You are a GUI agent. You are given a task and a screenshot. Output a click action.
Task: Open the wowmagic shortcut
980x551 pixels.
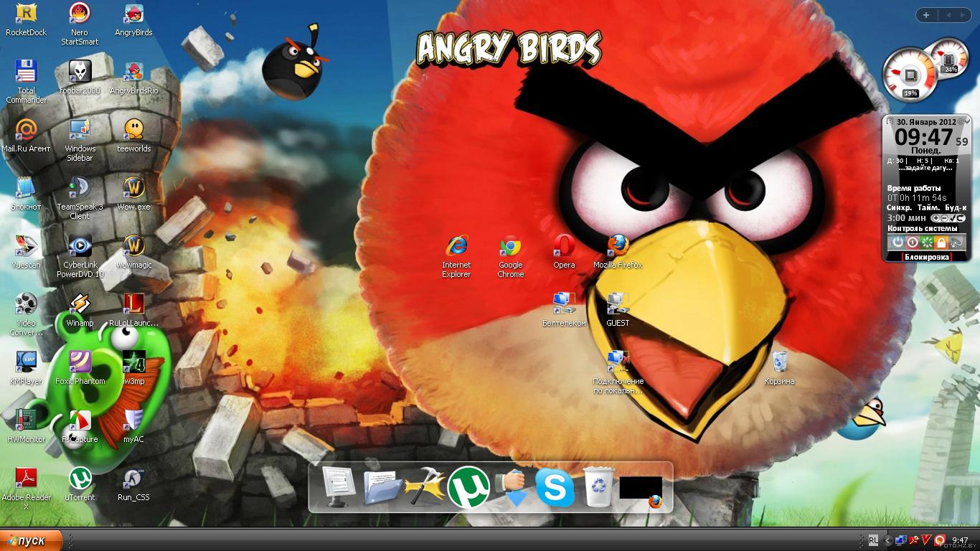click(133, 251)
